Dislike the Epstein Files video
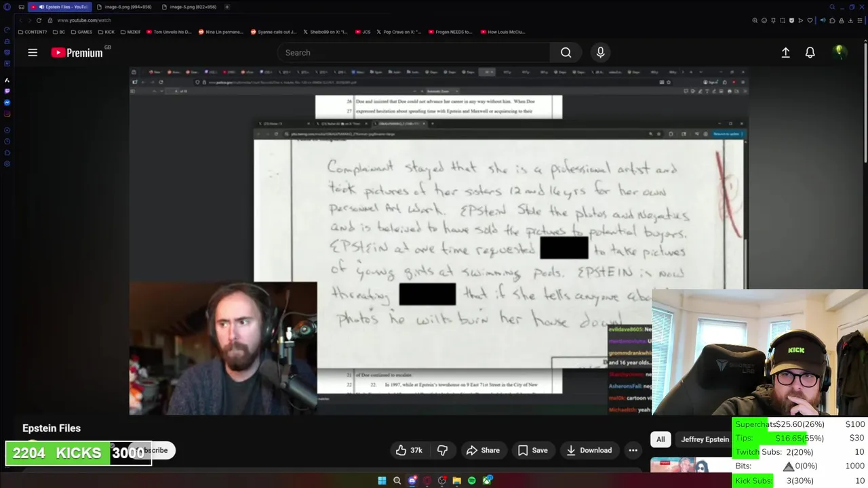Screen dimensions: 868x488 442,450
